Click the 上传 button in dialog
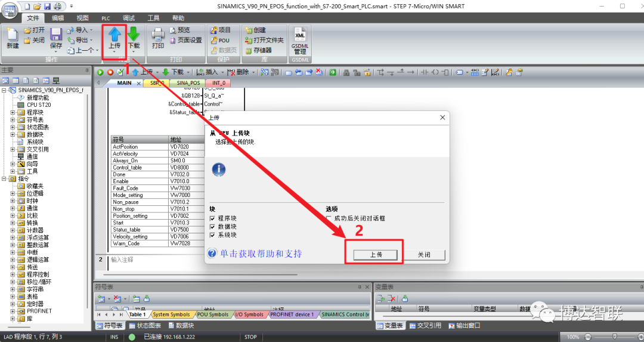 pos(376,254)
